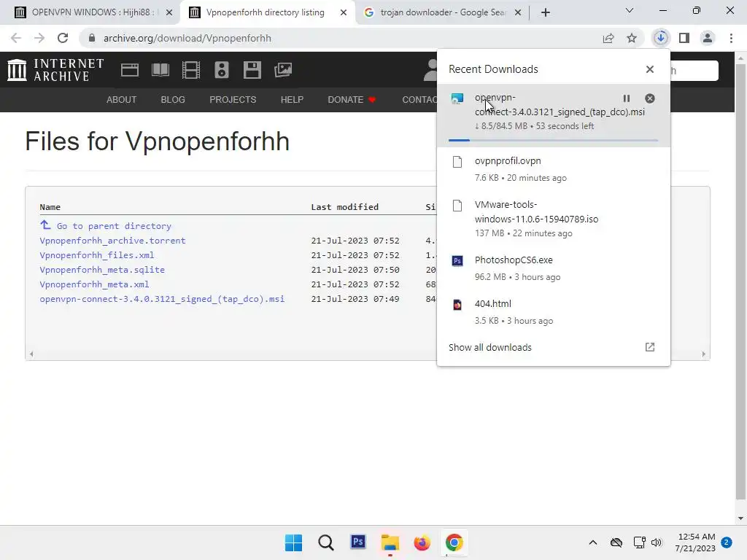Open the Video film icon
Image resolution: width=747 pixels, height=560 pixels.
coord(190,70)
